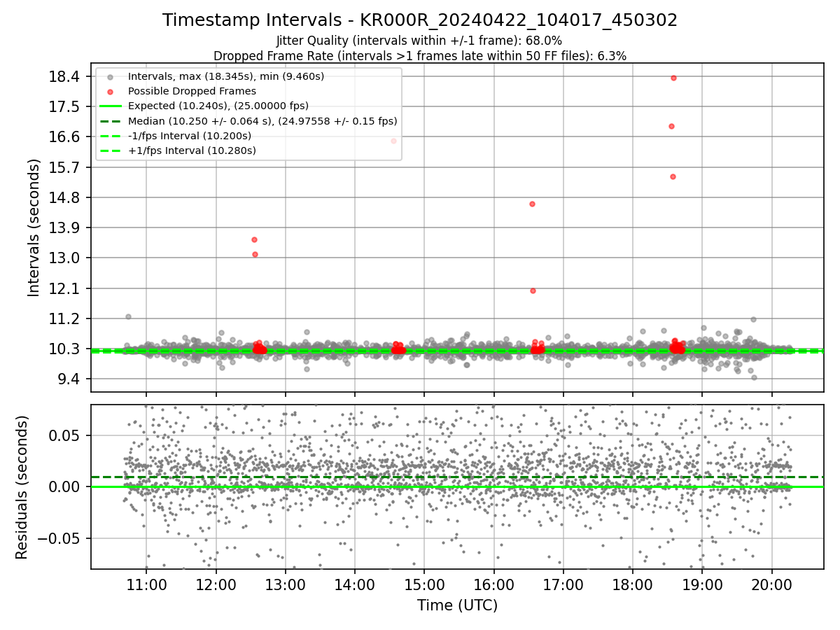The width and height of the screenshot is (840, 630).
Task: Click the 16:00 time tick label
Action: pos(493,584)
